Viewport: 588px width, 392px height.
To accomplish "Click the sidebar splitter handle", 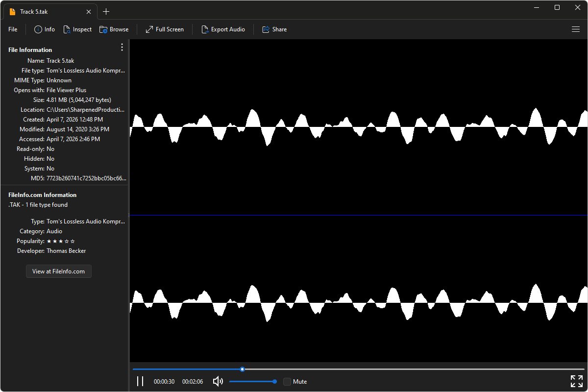I will click(129, 215).
